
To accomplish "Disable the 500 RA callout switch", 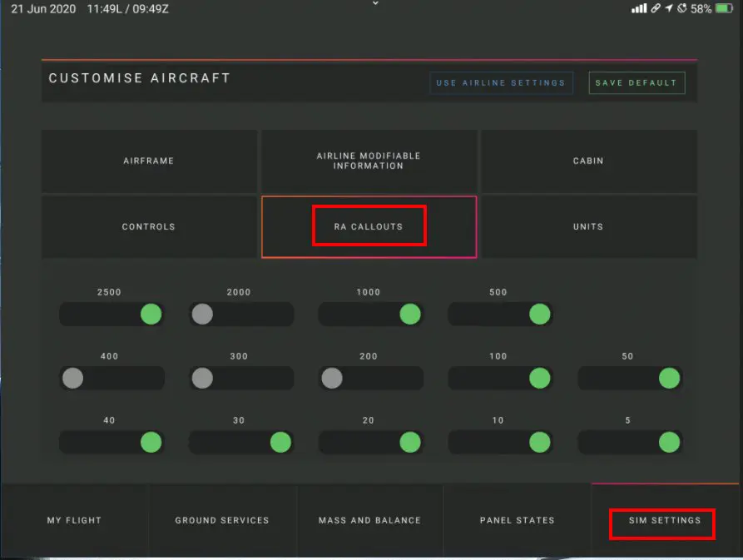I will point(500,314).
